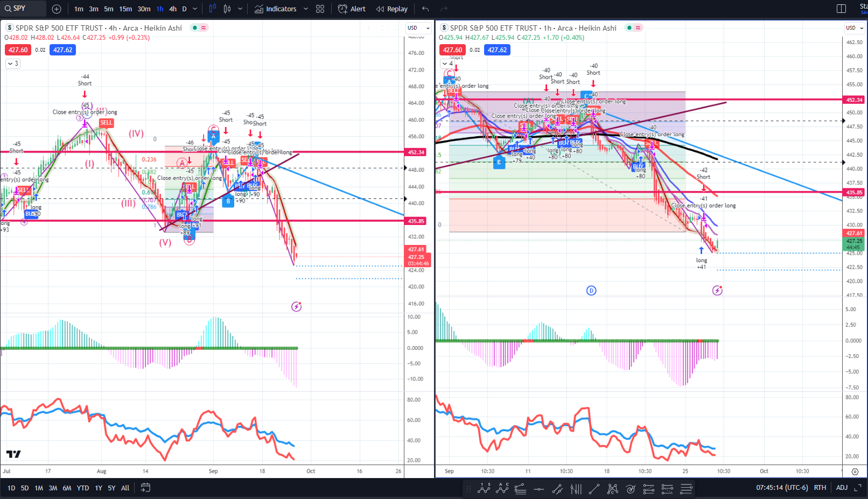Select the 3m timeframe
The height and width of the screenshot is (499, 868).
[x=94, y=9]
